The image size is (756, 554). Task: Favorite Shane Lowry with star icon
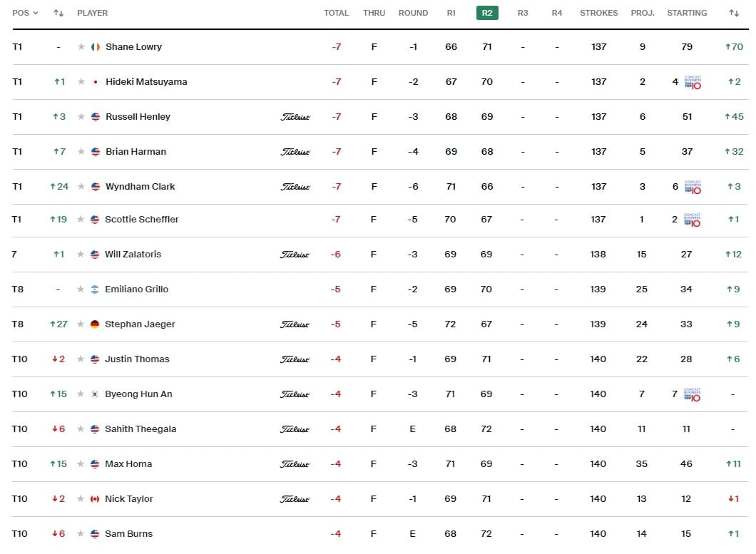tap(81, 47)
